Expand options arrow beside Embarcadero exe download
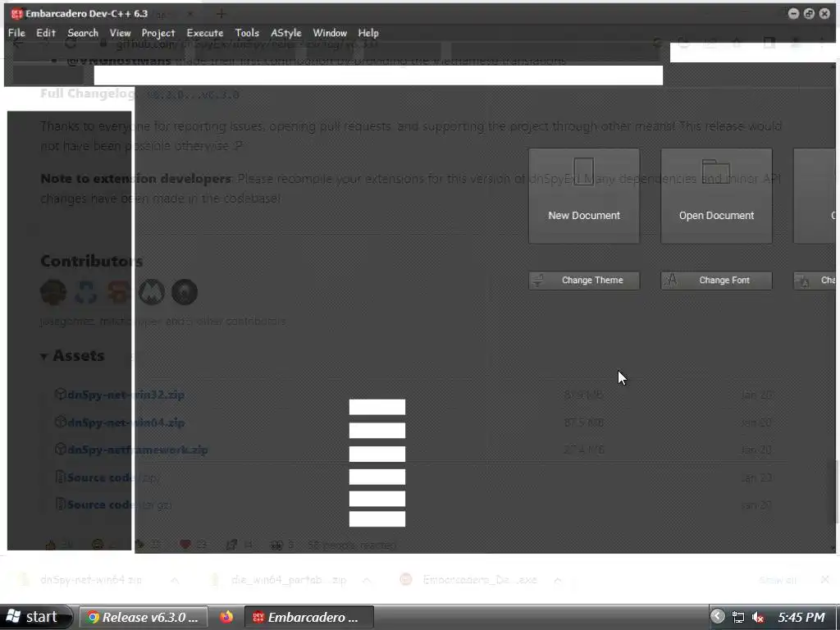 (x=558, y=580)
